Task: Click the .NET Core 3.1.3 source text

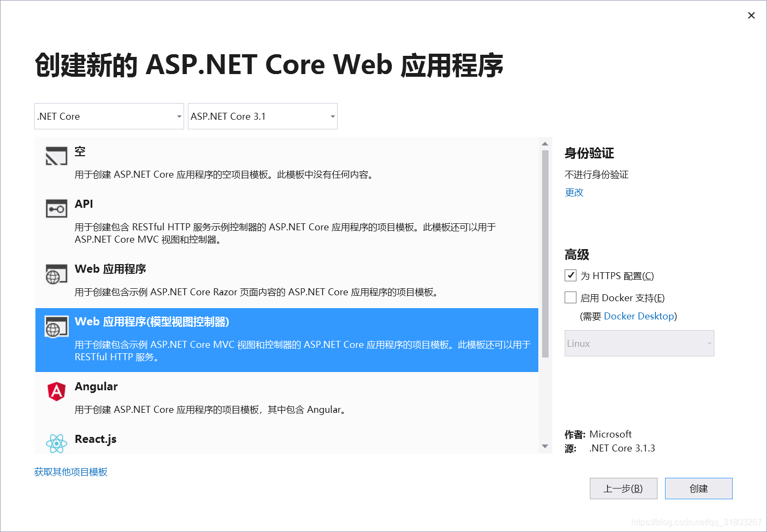Action: pos(622,448)
